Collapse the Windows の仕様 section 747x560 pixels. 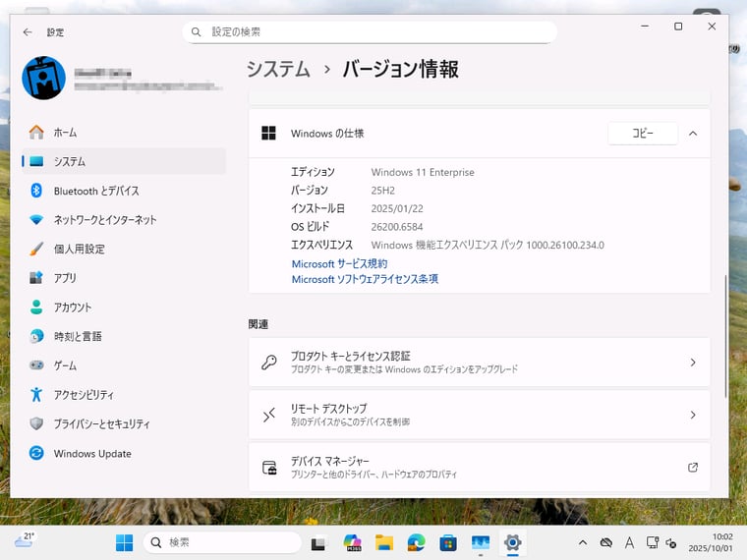[x=693, y=134]
